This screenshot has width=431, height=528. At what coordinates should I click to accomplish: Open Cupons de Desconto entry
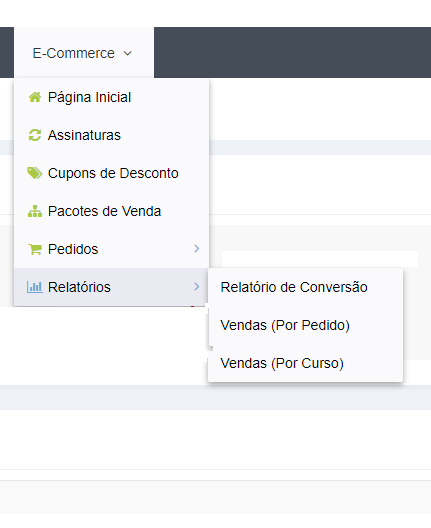click(x=111, y=173)
